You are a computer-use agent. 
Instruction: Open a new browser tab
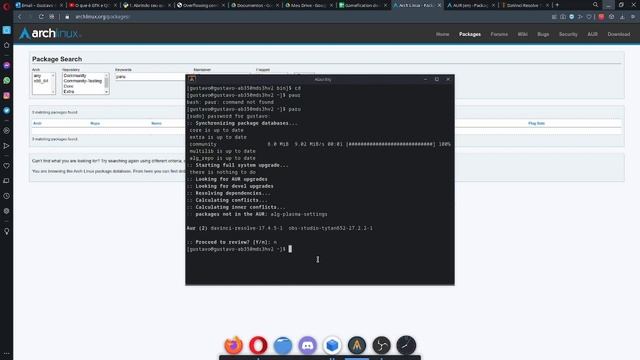pyautogui.click(x=557, y=5)
